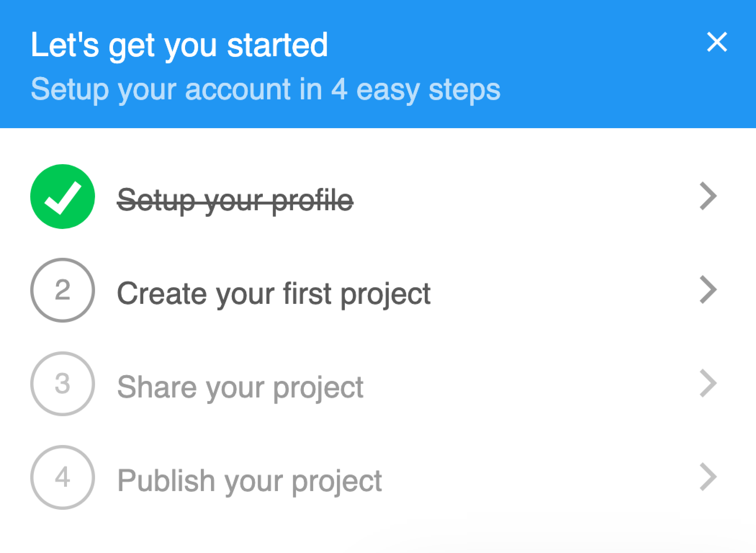Select the step 4 circle icon
The height and width of the screenshot is (553, 756).
coord(63,477)
